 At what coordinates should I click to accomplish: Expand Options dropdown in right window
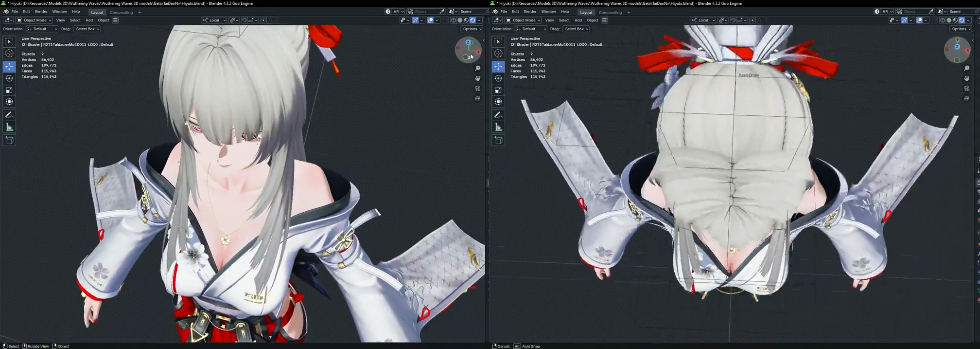[x=961, y=29]
